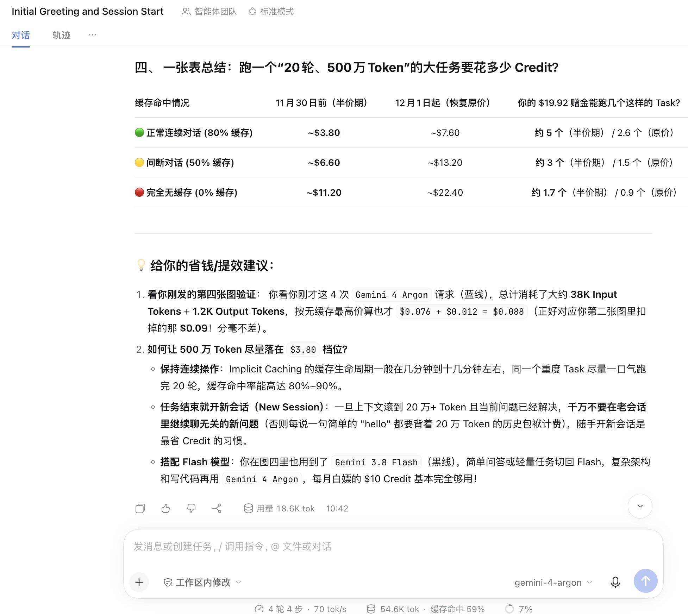The height and width of the screenshot is (616, 688).
Task: Click the context usage ring at 7%
Action: pyautogui.click(x=509, y=609)
